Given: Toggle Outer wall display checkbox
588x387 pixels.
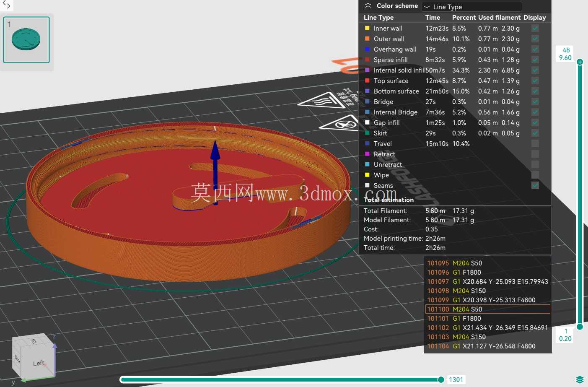Looking at the screenshot, I should (535, 39).
